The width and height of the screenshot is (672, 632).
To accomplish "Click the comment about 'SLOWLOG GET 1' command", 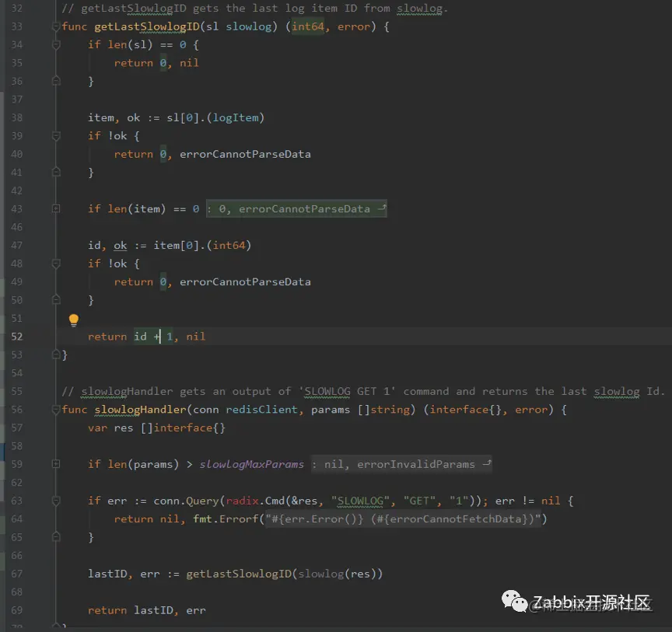I will [363, 391].
